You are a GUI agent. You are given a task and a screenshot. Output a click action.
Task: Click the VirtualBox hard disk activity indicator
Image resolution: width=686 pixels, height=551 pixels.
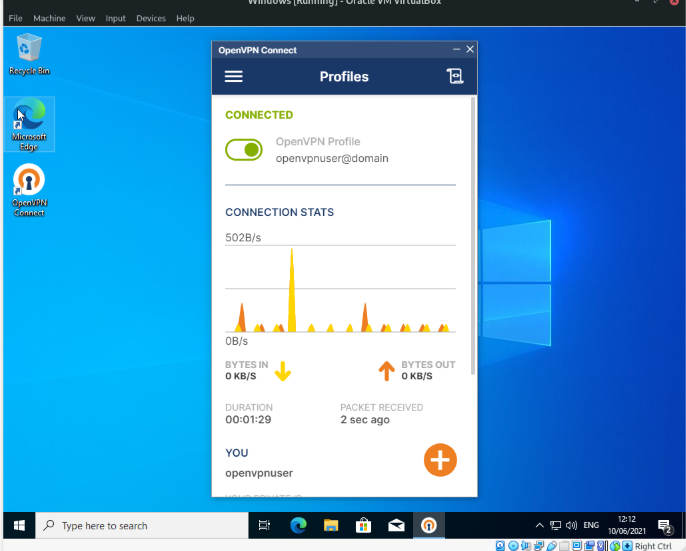(x=500, y=546)
